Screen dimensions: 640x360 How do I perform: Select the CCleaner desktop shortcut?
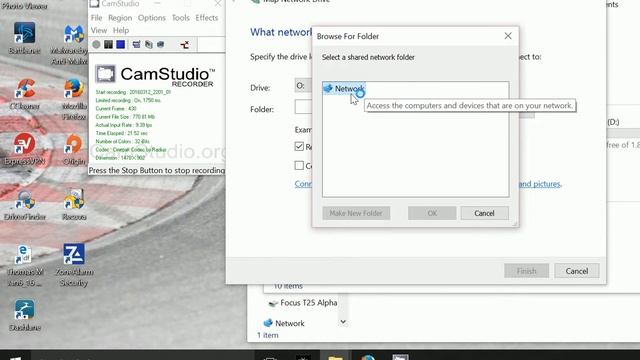click(24, 94)
